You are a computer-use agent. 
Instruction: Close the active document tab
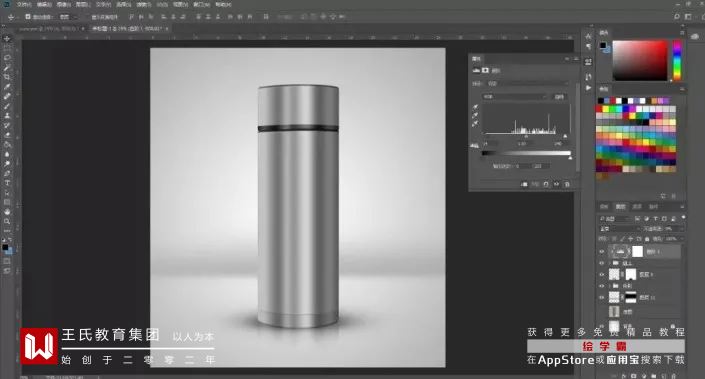click(x=167, y=28)
